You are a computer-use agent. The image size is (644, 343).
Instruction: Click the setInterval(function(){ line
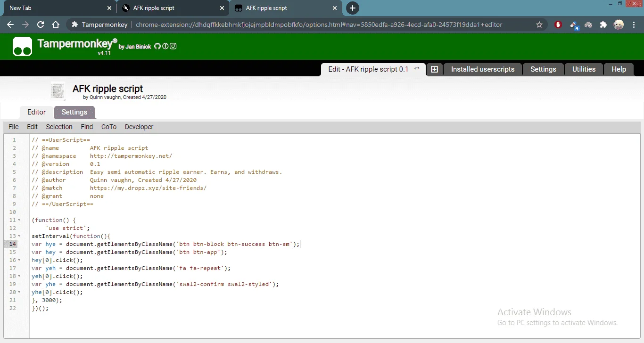coord(71,236)
